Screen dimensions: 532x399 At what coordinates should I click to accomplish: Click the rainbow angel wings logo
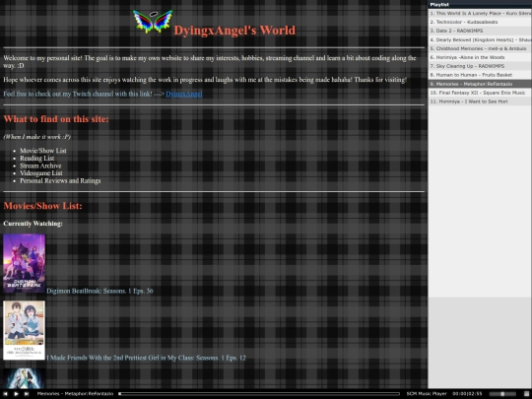tap(153, 22)
